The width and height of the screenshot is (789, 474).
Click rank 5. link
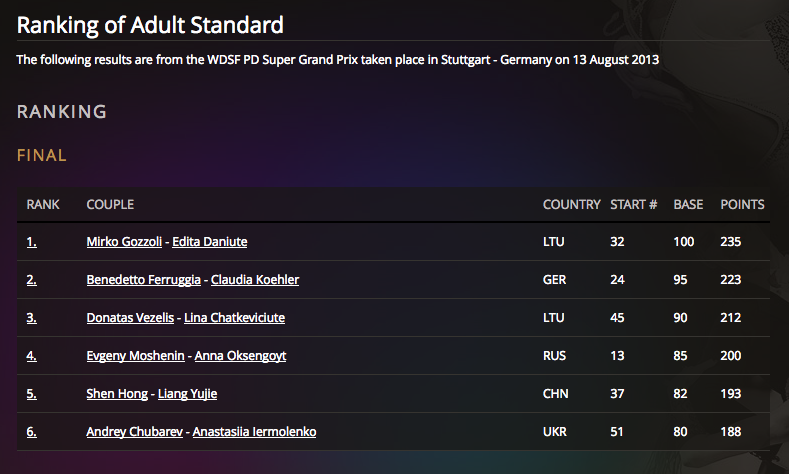coord(32,394)
